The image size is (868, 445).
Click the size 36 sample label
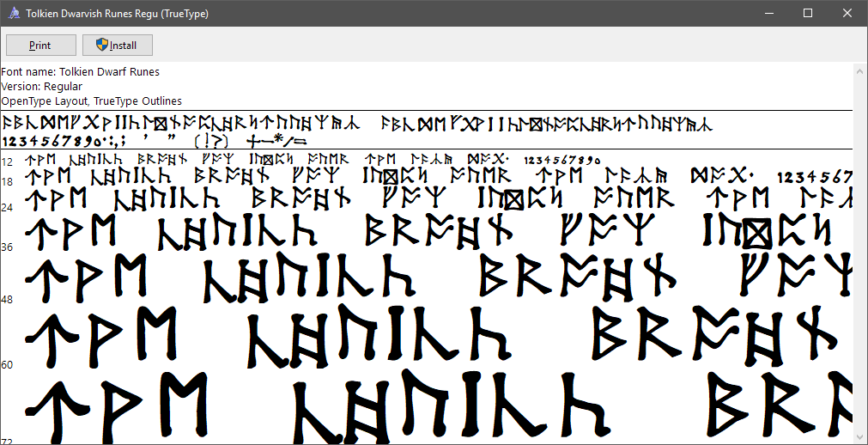(x=7, y=247)
